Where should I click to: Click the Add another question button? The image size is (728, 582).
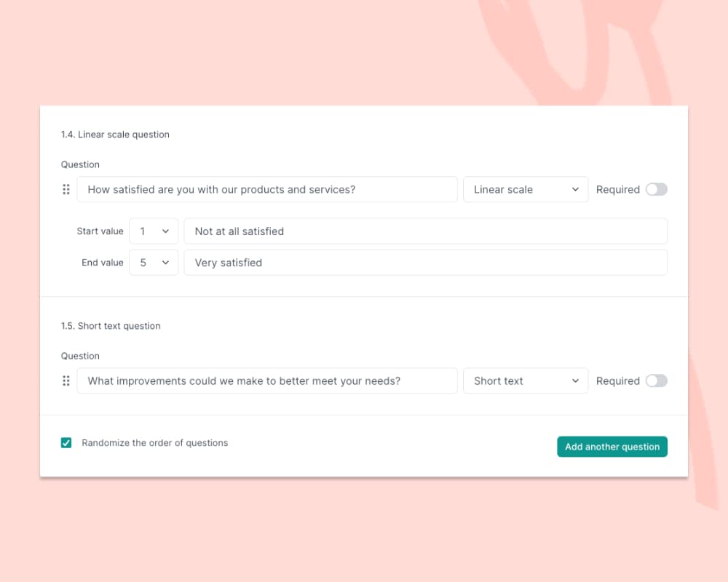pos(612,447)
